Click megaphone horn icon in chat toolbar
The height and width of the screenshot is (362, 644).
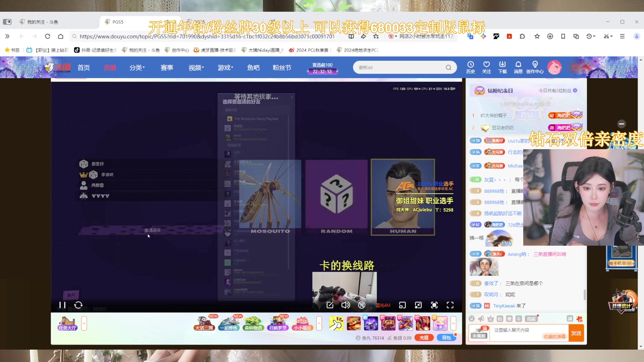[x=481, y=319]
